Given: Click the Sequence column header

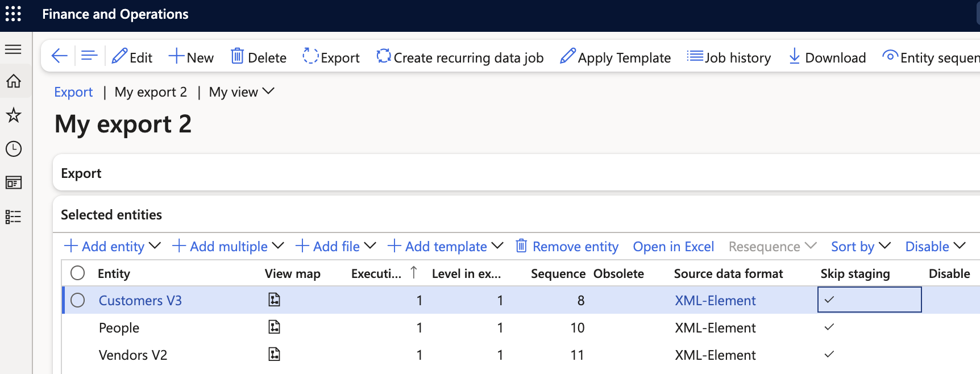Looking at the screenshot, I should click(x=558, y=273).
